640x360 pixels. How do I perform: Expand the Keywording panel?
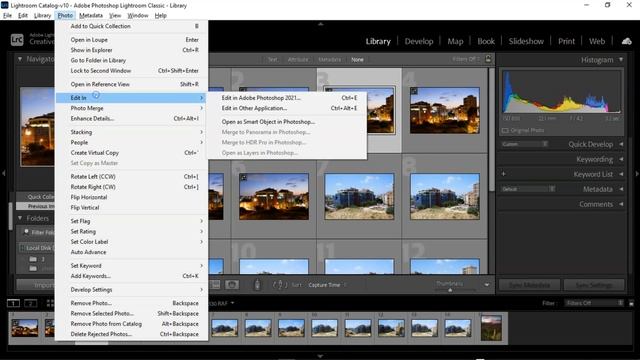[621, 159]
